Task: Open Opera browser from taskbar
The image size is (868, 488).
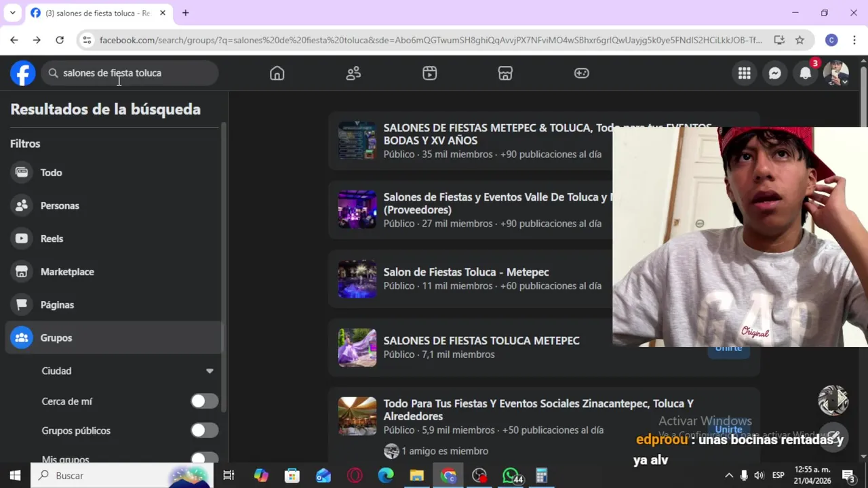Action: pyautogui.click(x=355, y=475)
